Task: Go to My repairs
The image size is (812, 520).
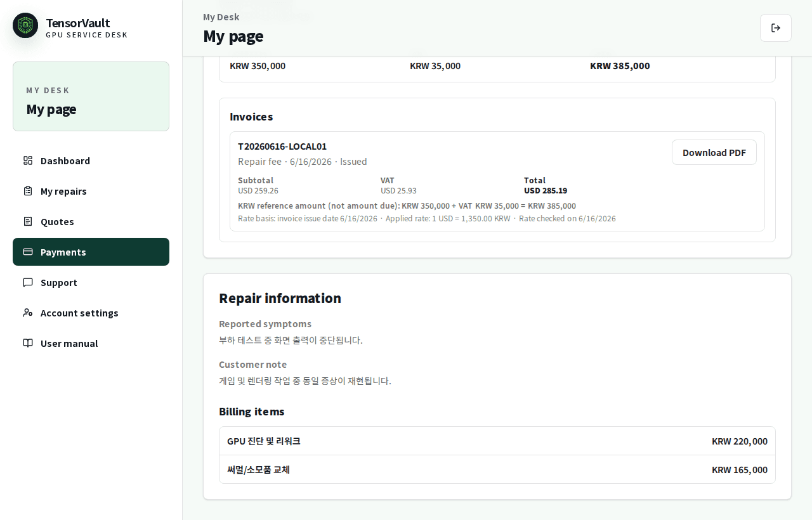Action: tap(91, 191)
